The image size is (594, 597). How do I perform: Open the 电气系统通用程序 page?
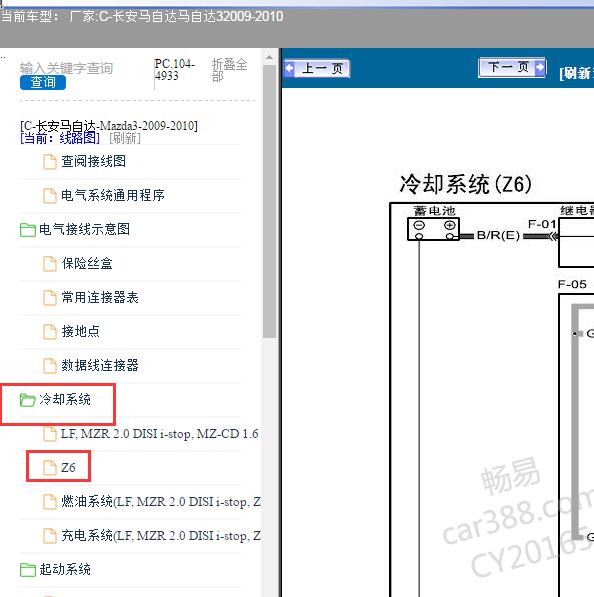(113, 195)
